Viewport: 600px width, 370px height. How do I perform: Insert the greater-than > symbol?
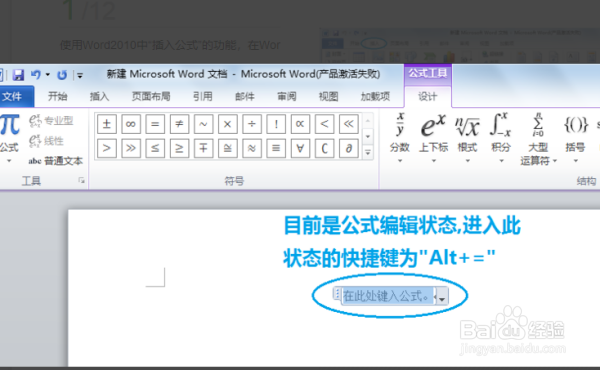click(x=107, y=148)
